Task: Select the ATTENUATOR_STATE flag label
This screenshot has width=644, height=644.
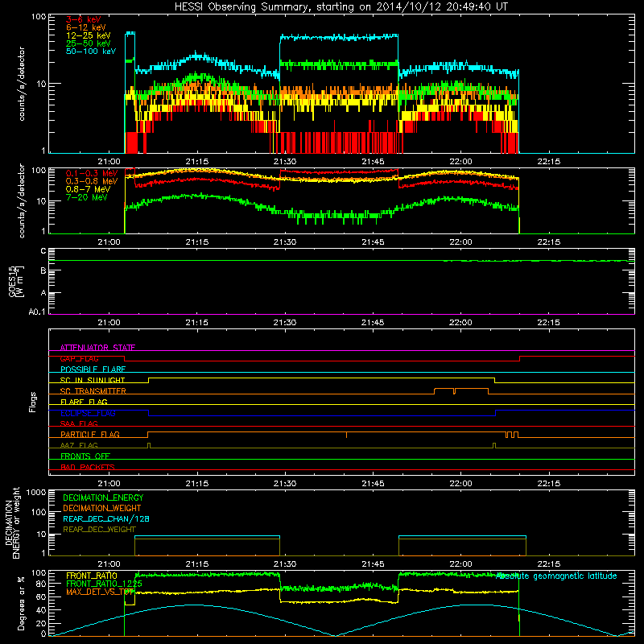Action: click(x=97, y=348)
